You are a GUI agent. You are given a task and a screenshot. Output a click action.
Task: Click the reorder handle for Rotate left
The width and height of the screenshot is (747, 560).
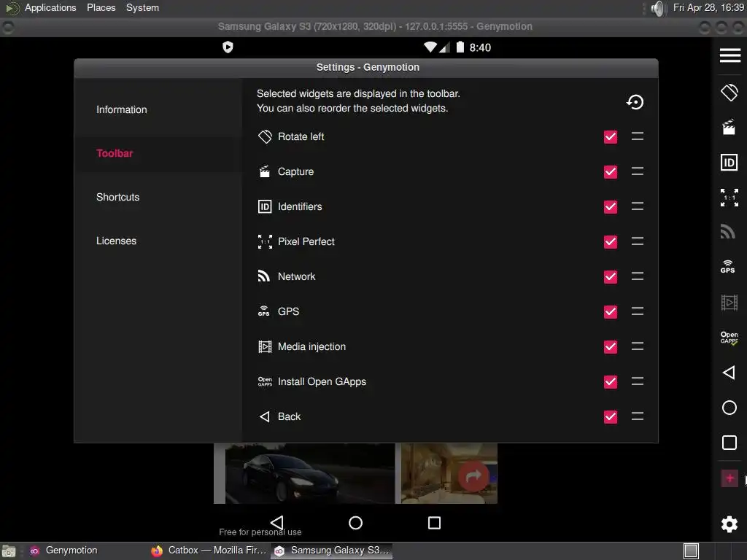point(637,136)
